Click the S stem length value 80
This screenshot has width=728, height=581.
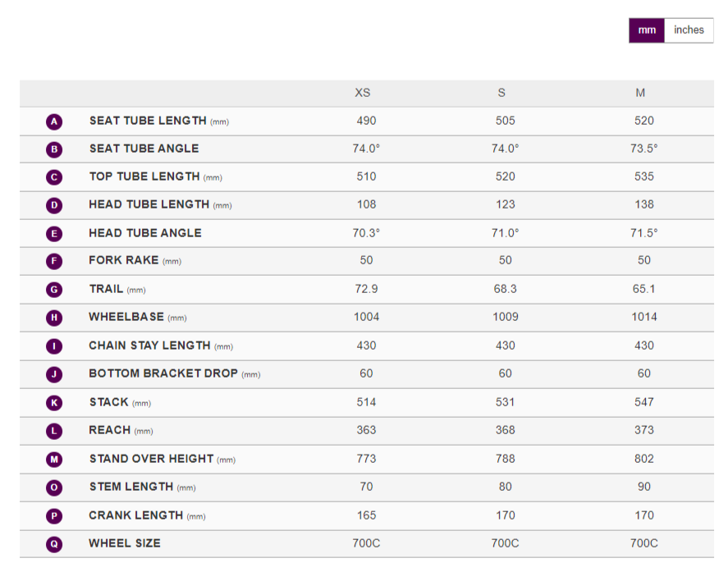(x=505, y=487)
